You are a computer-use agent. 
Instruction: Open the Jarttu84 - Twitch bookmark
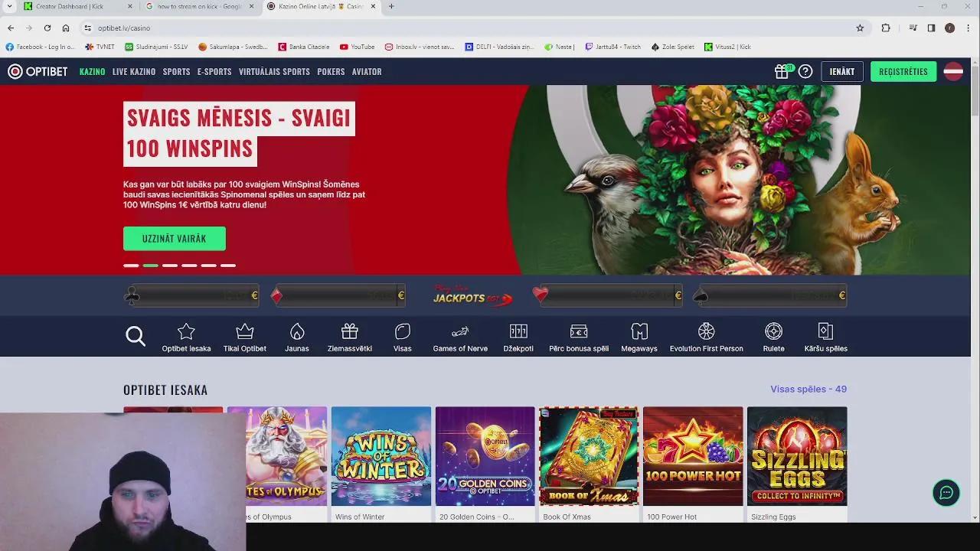point(612,47)
